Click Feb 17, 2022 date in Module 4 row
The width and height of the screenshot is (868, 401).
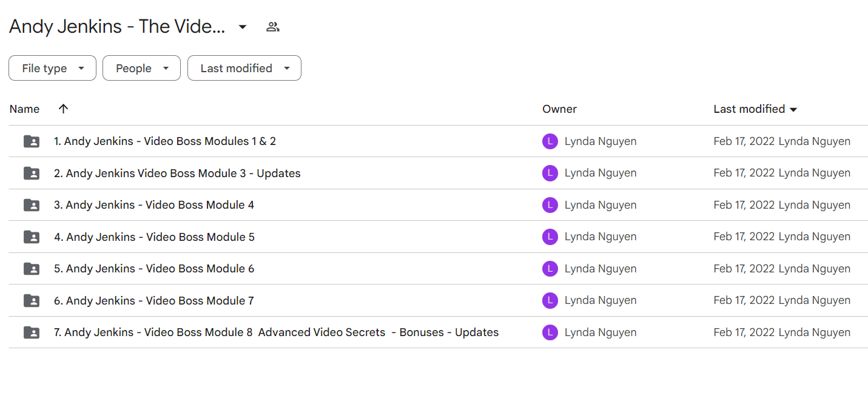tap(744, 205)
